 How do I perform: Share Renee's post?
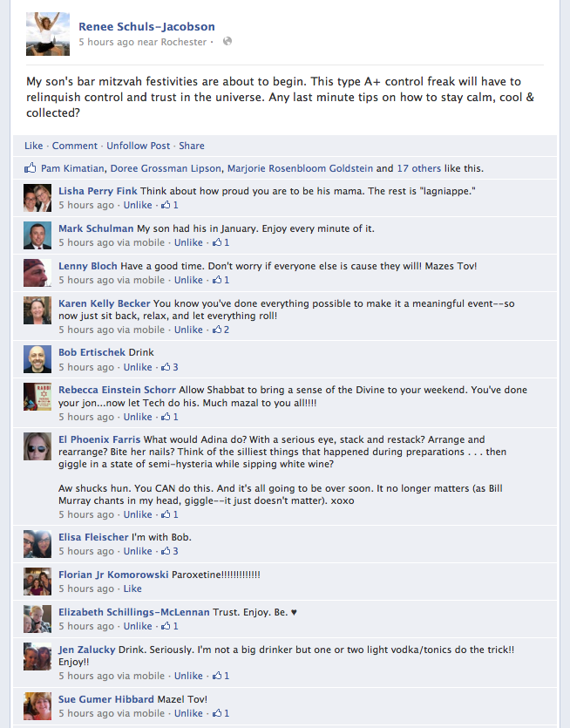click(x=192, y=146)
